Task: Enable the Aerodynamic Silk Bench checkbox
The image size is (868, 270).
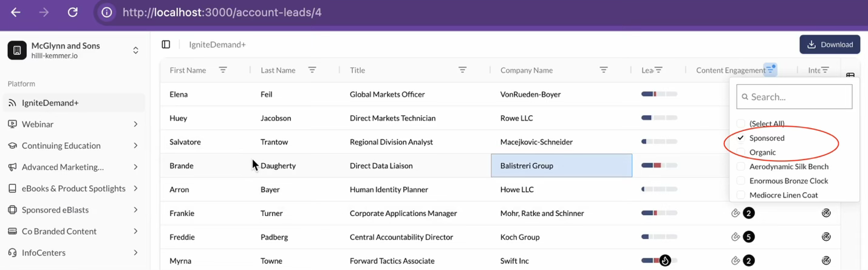Action: pyautogui.click(x=741, y=166)
